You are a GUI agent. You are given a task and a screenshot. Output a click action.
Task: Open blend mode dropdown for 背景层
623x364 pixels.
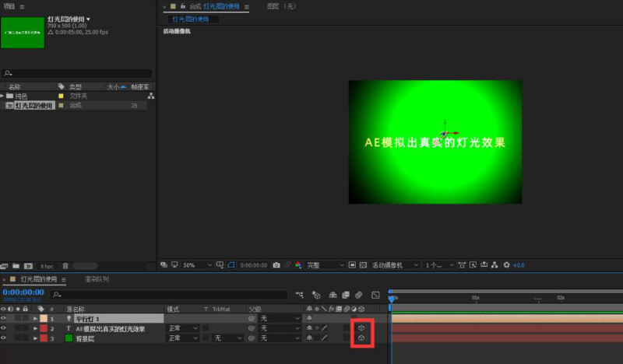click(183, 338)
